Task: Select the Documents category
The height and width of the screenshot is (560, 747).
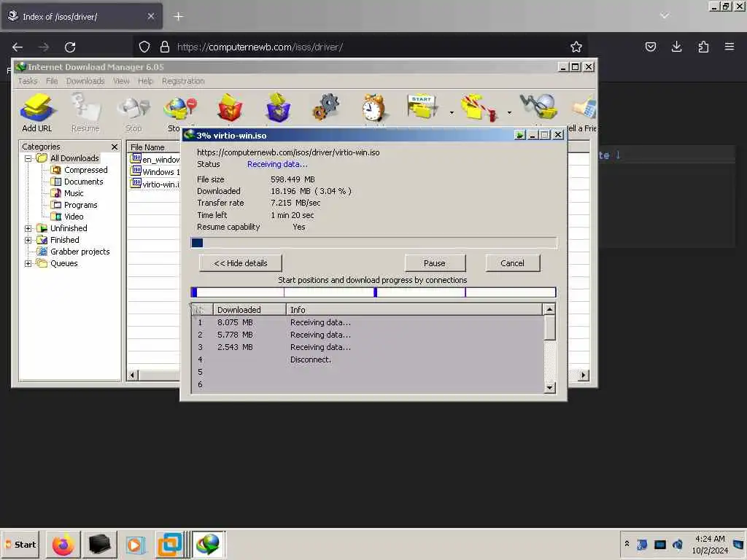Action: (x=83, y=182)
